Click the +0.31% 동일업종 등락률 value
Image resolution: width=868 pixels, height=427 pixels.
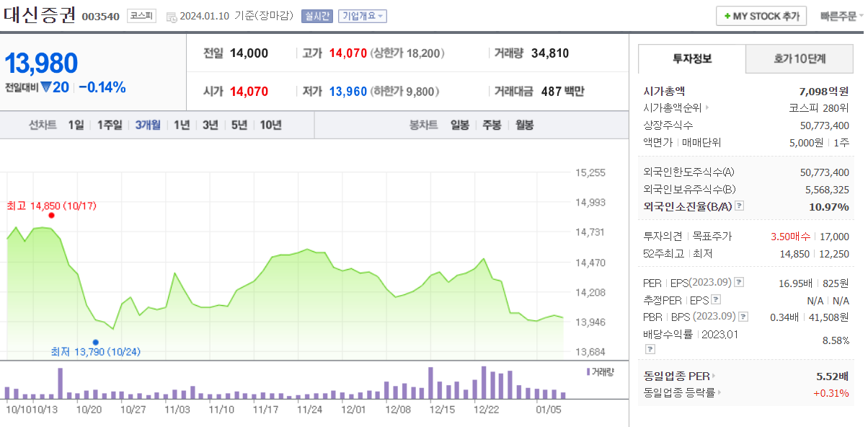click(831, 393)
